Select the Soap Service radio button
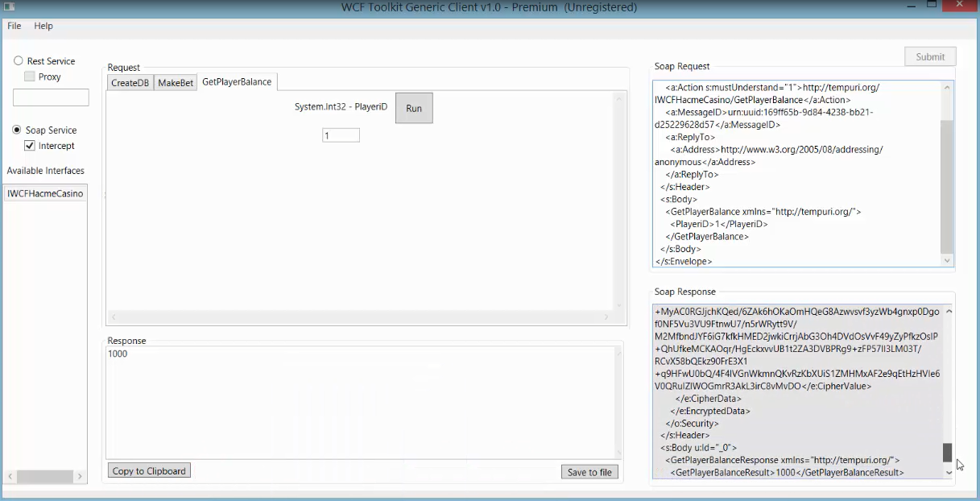Viewport: 980px width, 501px height. (17, 130)
